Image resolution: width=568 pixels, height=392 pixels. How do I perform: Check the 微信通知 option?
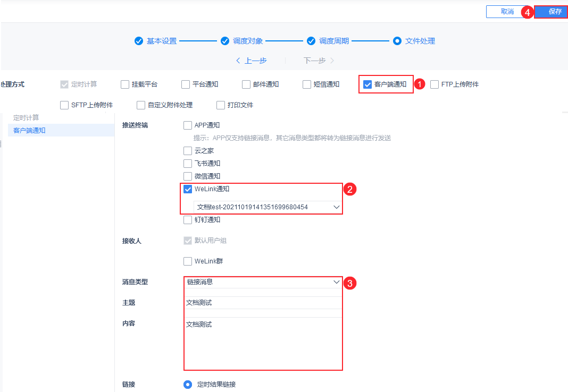pyautogui.click(x=188, y=176)
